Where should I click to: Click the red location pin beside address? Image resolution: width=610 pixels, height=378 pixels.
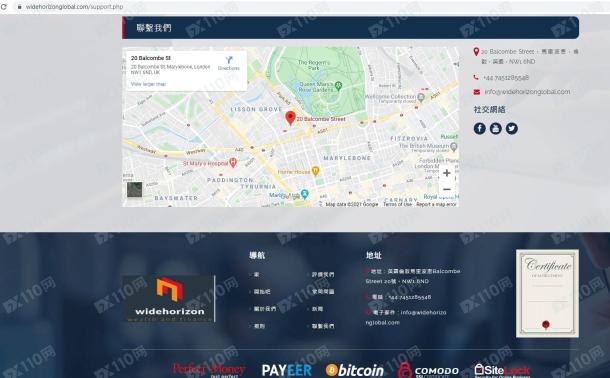[x=476, y=52]
